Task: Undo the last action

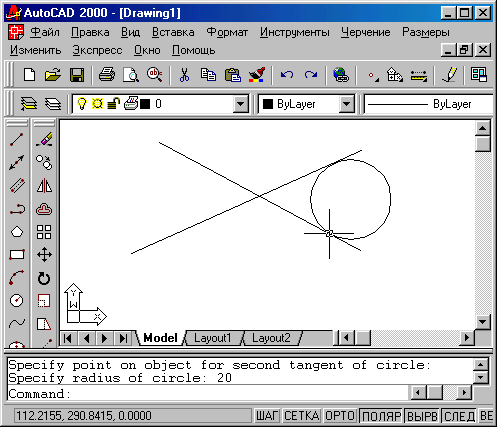Action: pyautogui.click(x=287, y=75)
